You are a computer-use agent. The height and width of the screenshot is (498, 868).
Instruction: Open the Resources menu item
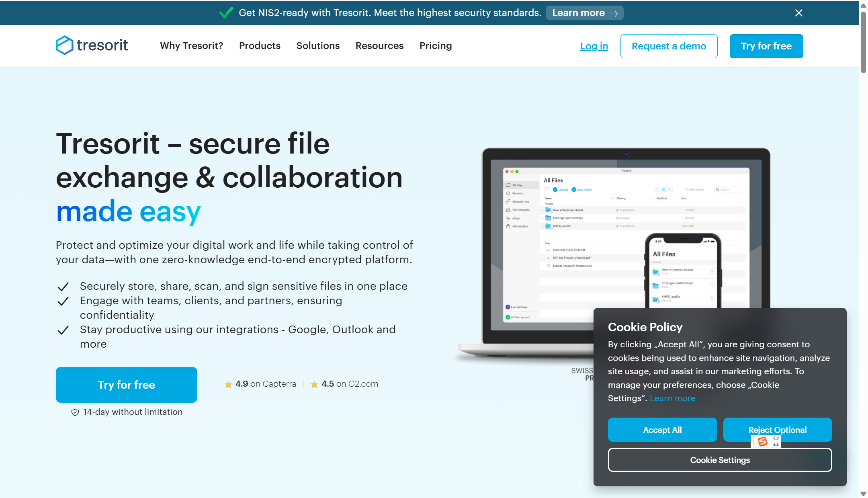click(379, 46)
